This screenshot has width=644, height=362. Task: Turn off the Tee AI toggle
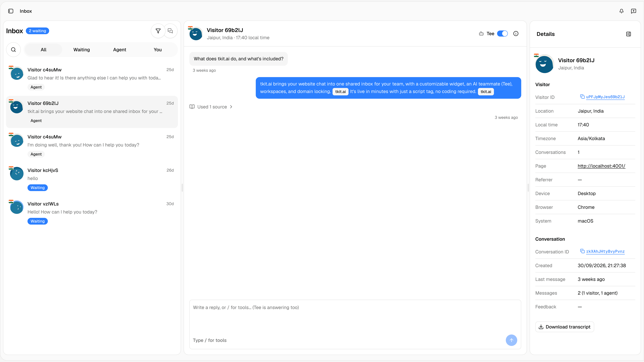coord(502,34)
